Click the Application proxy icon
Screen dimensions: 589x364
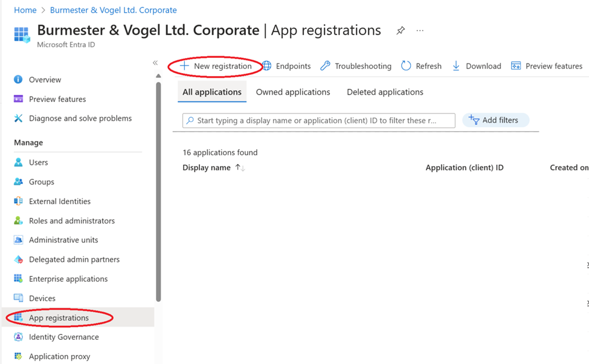pyautogui.click(x=18, y=356)
